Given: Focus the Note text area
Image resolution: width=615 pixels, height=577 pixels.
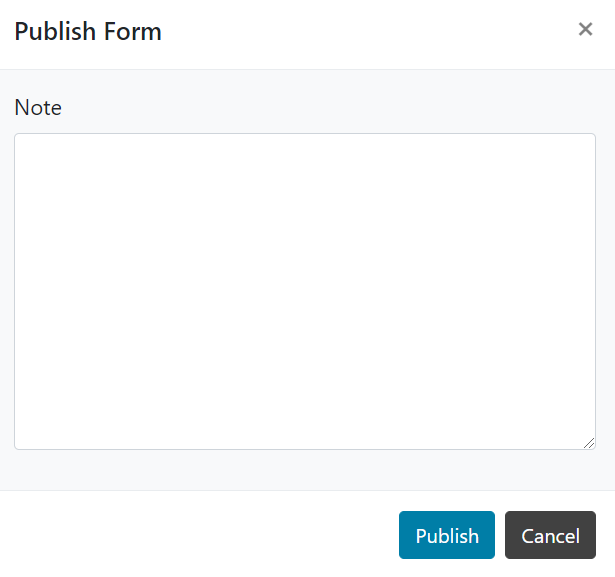Looking at the screenshot, I should [x=305, y=291].
